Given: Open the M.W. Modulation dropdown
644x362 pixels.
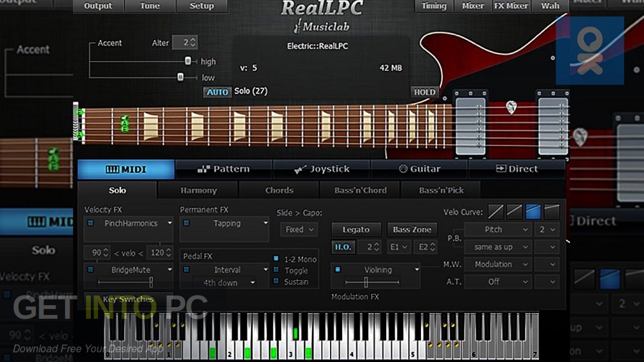Looking at the screenshot, I should coord(498,264).
